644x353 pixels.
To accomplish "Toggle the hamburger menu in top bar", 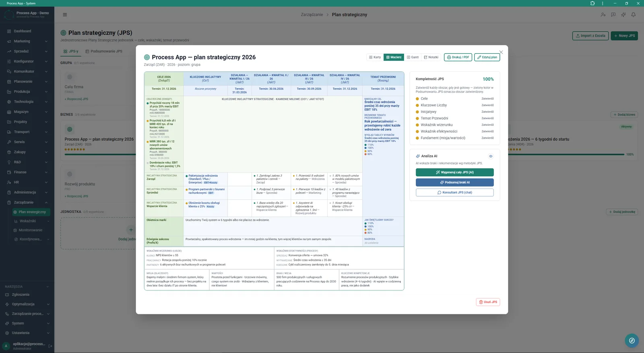I will click(x=65, y=15).
